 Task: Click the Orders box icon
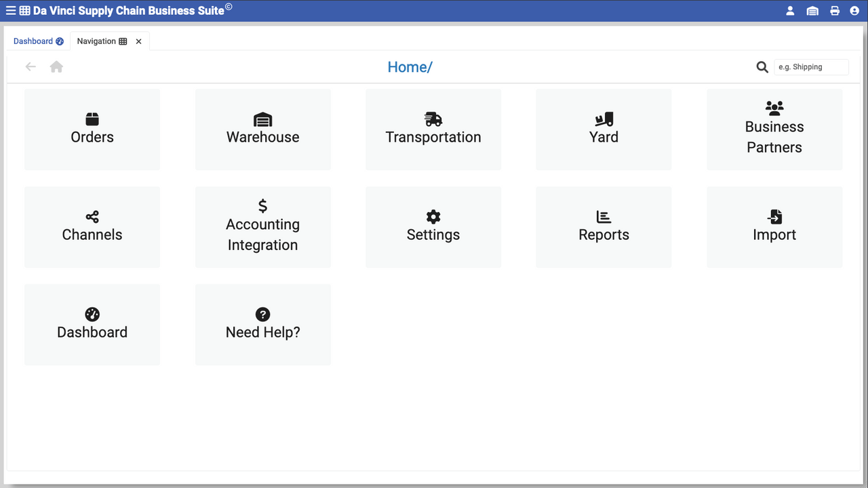click(92, 119)
